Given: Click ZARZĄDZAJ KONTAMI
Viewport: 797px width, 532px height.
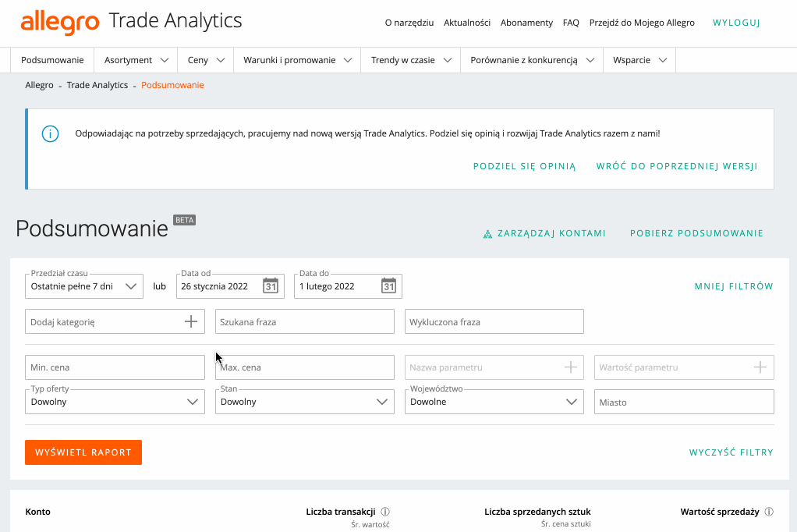Looking at the screenshot, I should 551,233.
